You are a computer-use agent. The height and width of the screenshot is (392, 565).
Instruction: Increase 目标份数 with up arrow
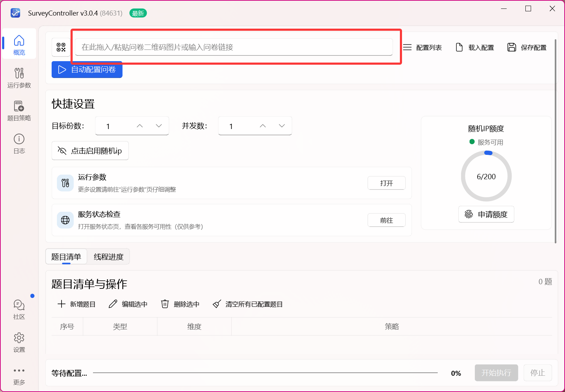(140, 126)
